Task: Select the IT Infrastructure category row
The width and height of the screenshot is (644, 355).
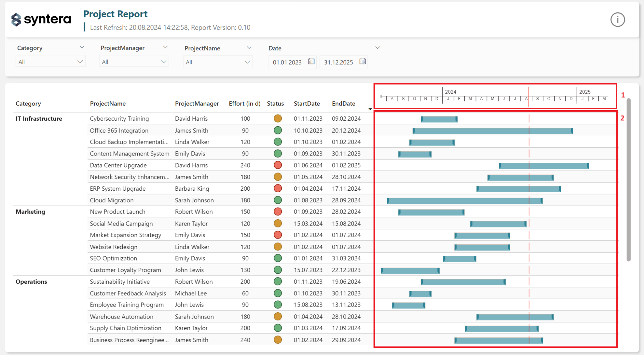Action: click(39, 118)
